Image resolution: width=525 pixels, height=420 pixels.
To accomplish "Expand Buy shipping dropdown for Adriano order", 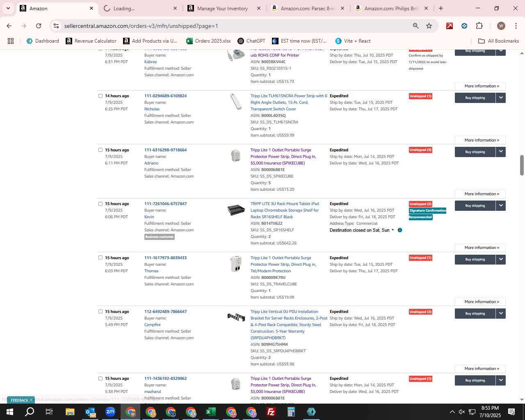I will click(501, 152).
